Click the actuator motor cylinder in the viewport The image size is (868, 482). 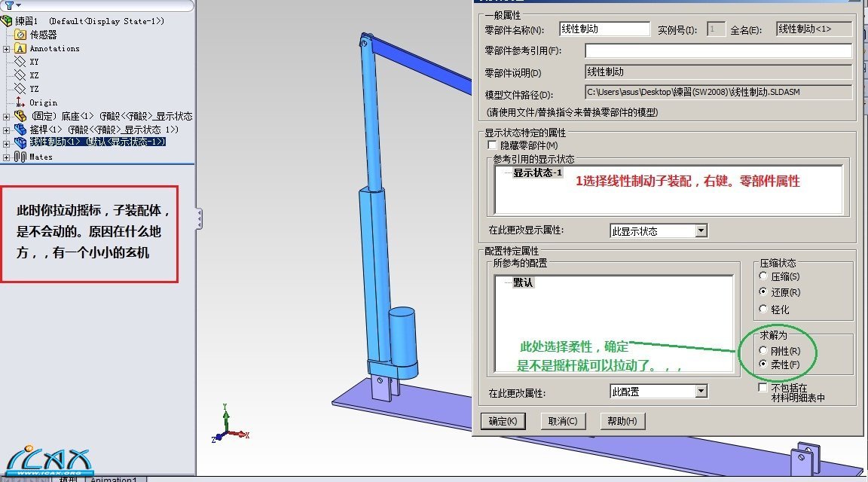pyautogui.click(x=402, y=337)
